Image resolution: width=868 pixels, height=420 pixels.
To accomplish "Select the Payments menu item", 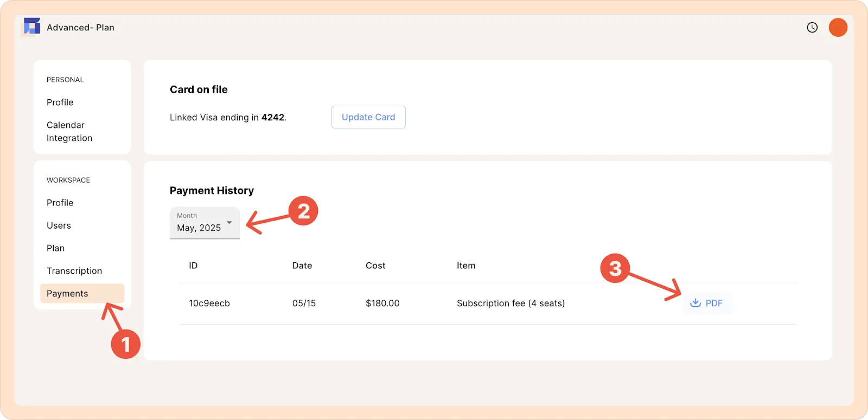I will [82, 293].
